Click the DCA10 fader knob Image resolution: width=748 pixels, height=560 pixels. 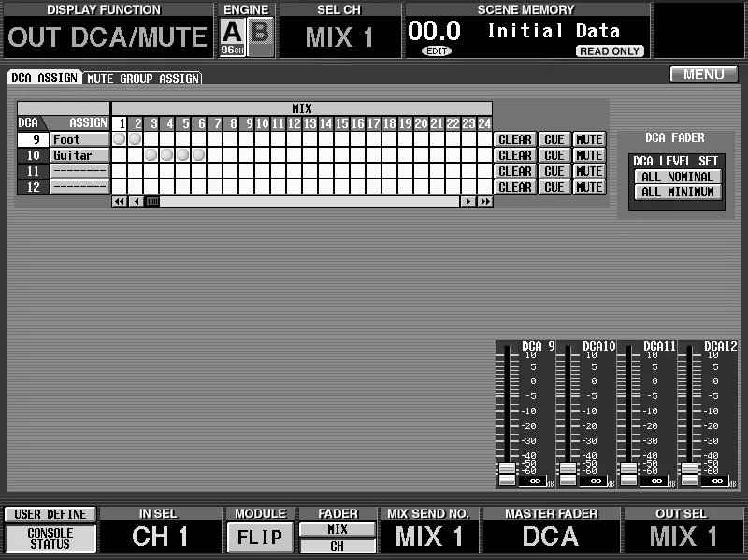click(568, 474)
